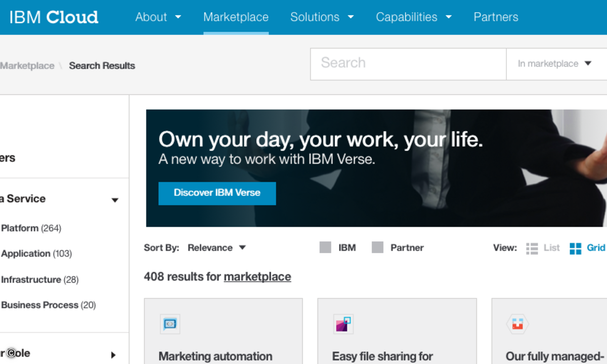The height and width of the screenshot is (364, 607).
Task: Click the Search Results breadcrumb text
Action: point(102,66)
